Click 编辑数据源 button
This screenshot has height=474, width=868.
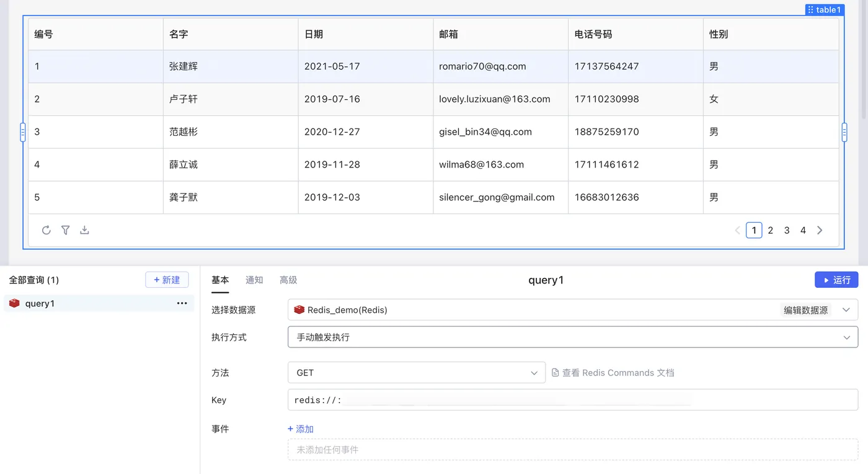click(805, 310)
